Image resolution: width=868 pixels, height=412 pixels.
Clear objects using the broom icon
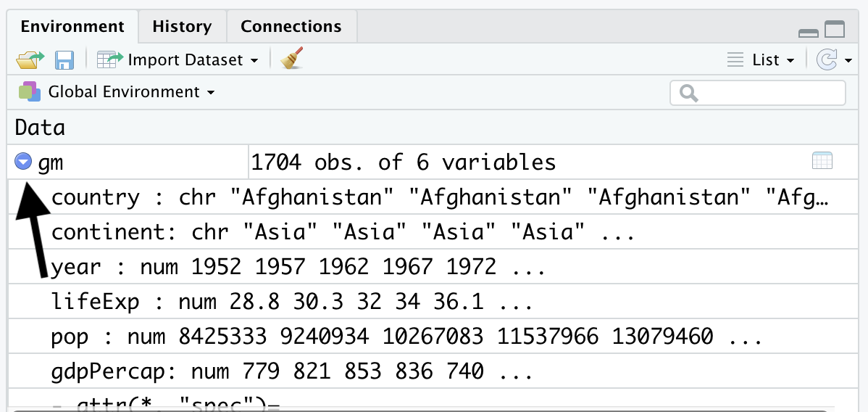(x=292, y=58)
